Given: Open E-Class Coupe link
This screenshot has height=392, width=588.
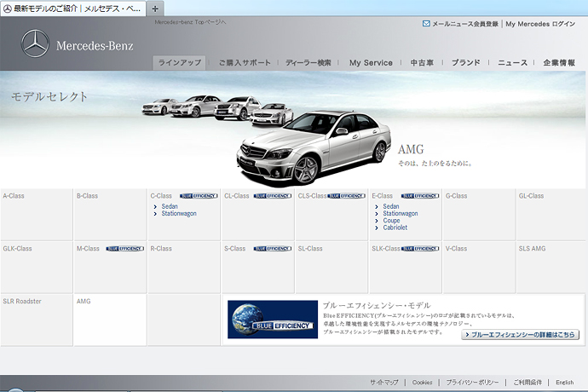Looking at the screenshot, I should [x=391, y=221].
